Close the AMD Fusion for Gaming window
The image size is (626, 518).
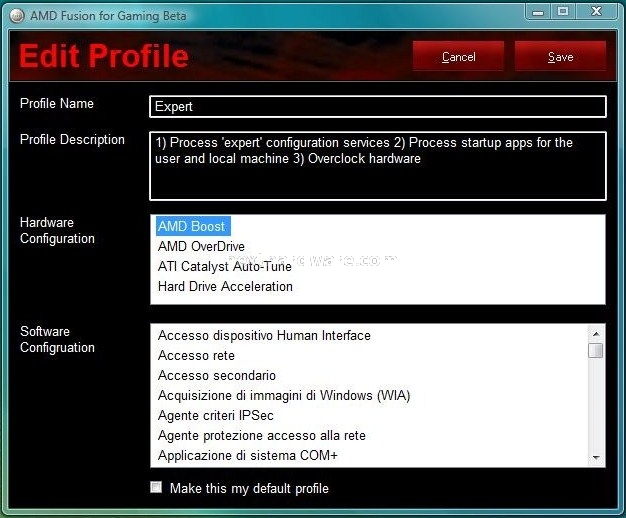(x=596, y=12)
